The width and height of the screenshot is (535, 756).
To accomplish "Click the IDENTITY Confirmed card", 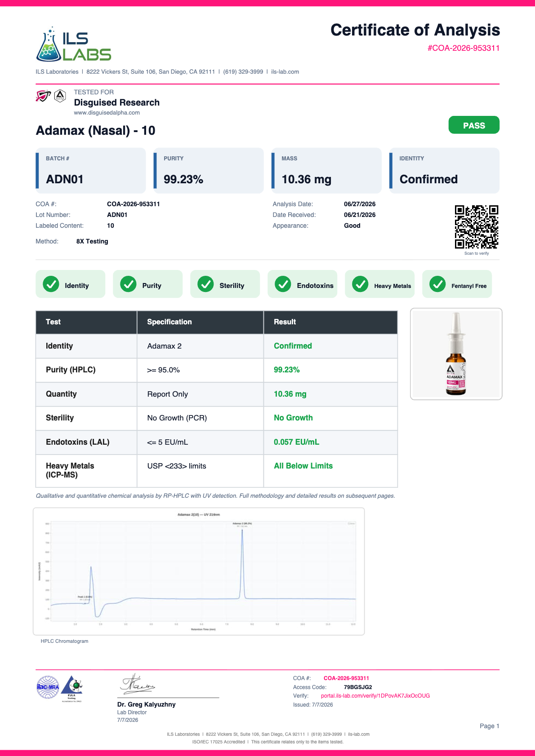I will coord(444,171).
